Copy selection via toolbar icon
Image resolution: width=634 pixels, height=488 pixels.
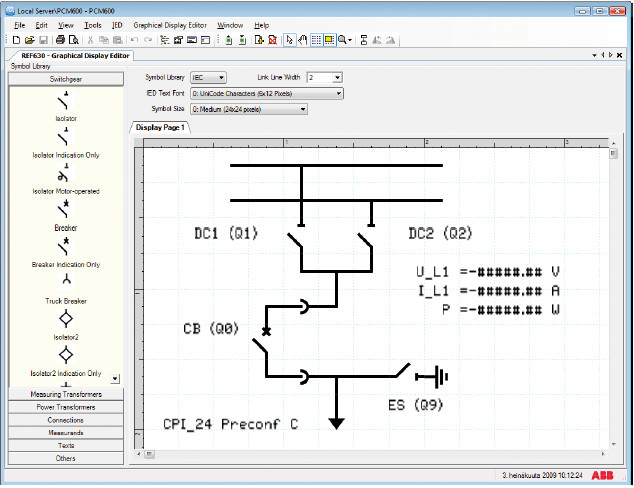104,40
